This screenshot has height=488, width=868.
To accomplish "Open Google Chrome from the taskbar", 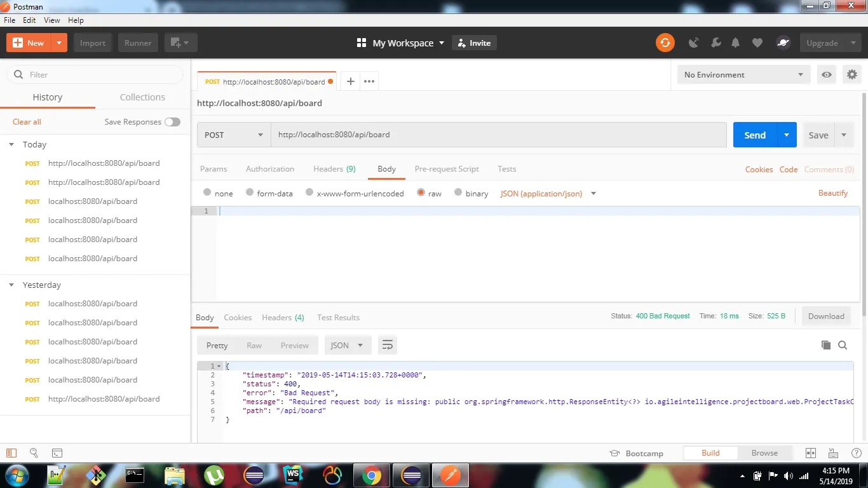I will pyautogui.click(x=372, y=475).
